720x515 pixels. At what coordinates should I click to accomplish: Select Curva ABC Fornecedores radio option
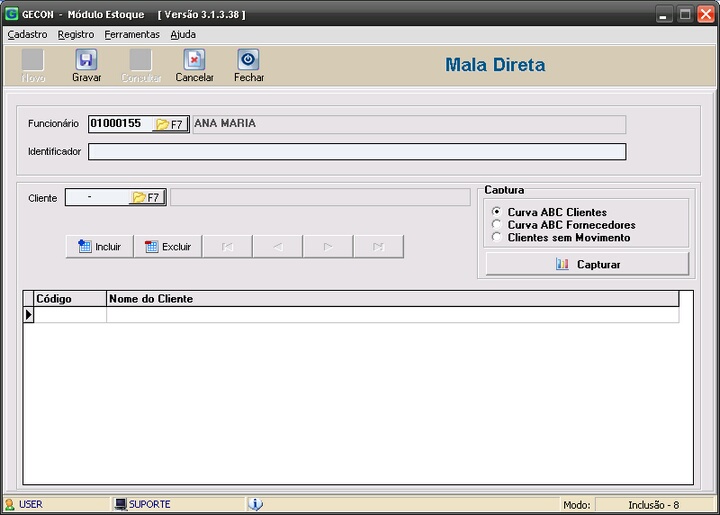tap(497, 225)
